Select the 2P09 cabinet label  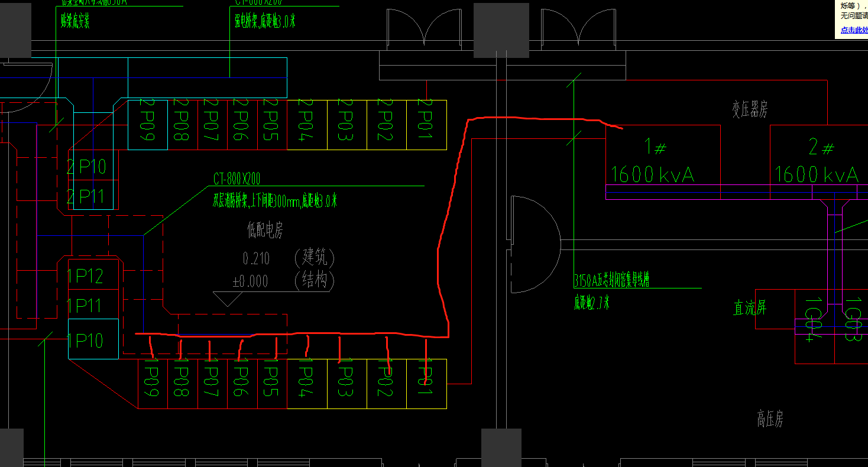click(x=146, y=121)
